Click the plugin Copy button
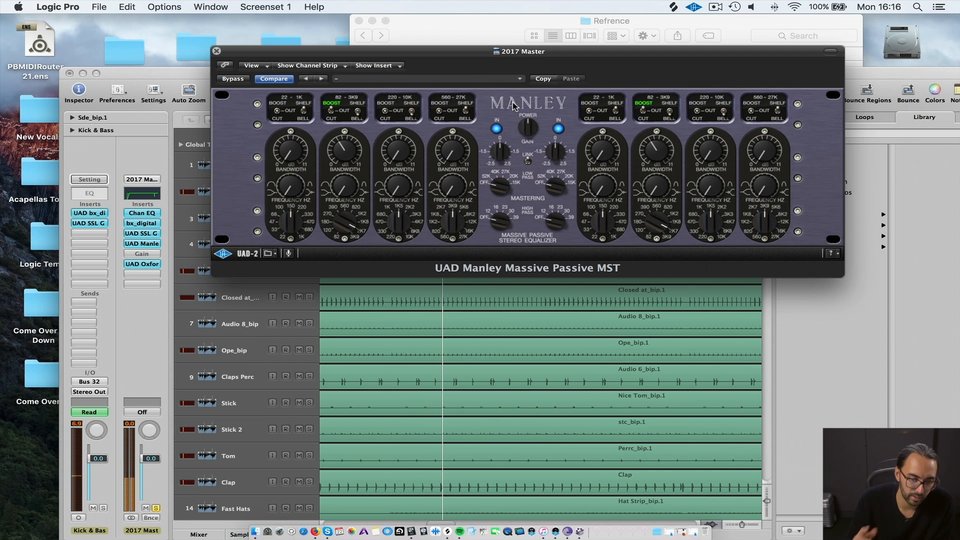The height and width of the screenshot is (540, 960). (543, 78)
